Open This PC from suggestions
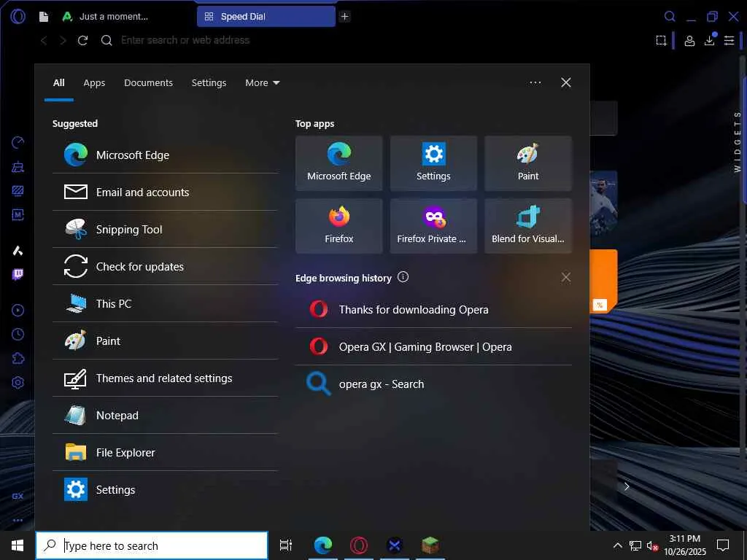The width and height of the screenshot is (747, 560). coord(165,303)
